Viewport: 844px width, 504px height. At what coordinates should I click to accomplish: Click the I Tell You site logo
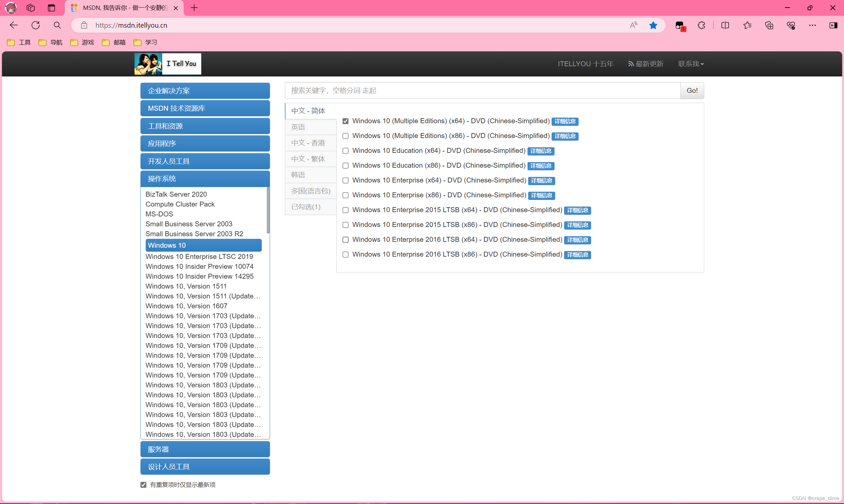pyautogui.click(x=168, y=64)
